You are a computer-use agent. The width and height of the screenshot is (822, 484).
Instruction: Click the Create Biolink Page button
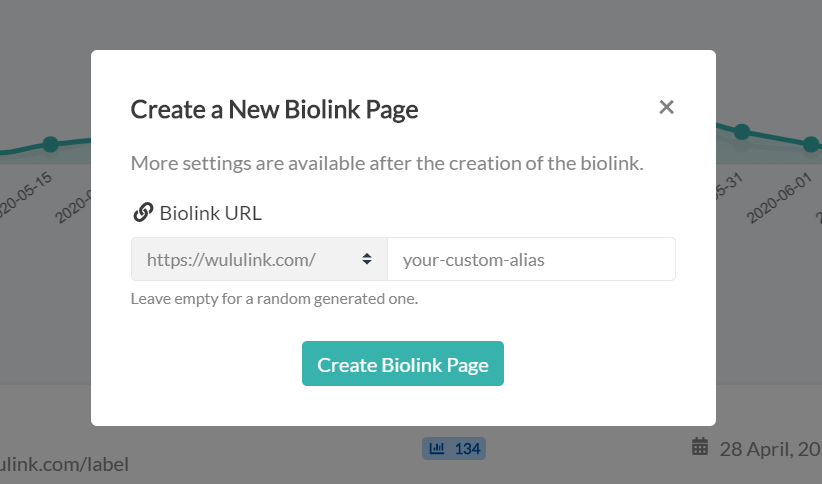tap(403, 364)
